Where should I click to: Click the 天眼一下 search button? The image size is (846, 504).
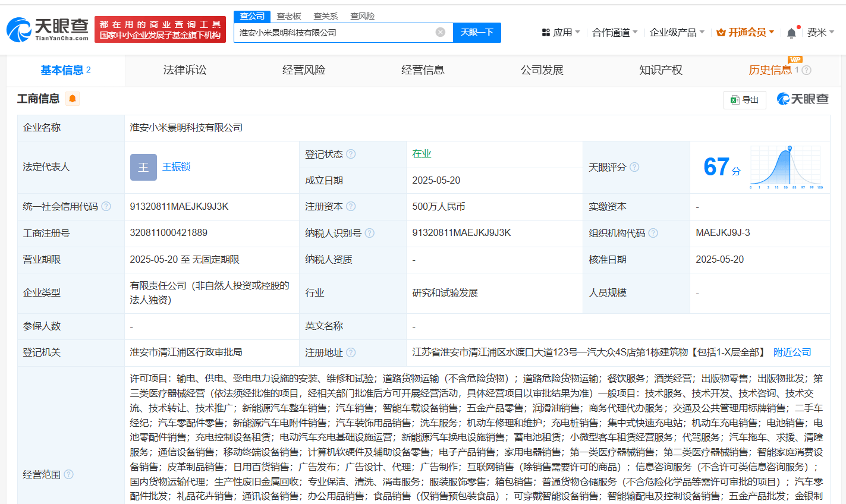[477, 32]
